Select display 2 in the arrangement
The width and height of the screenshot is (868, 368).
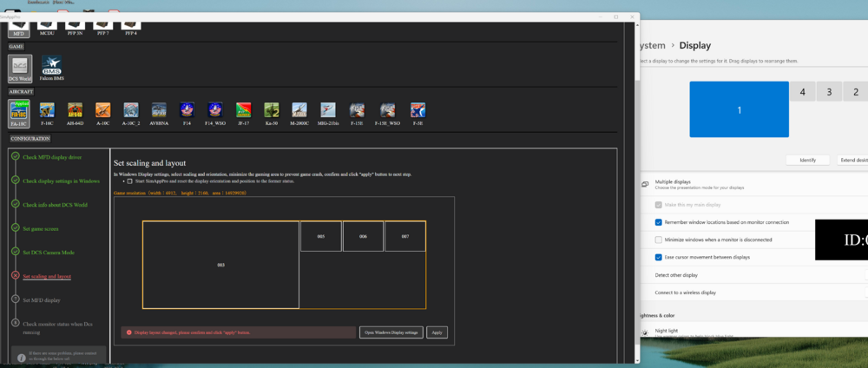pos(856,92)
